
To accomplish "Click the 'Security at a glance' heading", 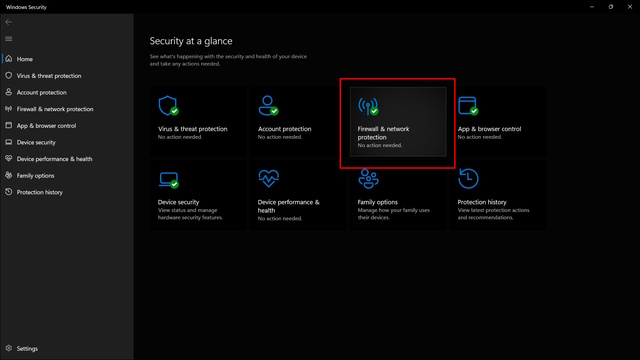I will pos(191,41).
